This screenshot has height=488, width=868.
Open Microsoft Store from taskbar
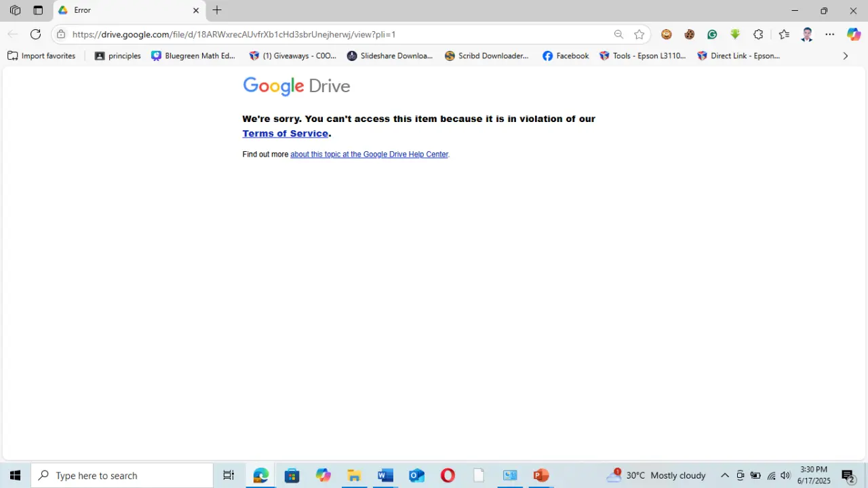pyautogui.click(x=292, y=476)
